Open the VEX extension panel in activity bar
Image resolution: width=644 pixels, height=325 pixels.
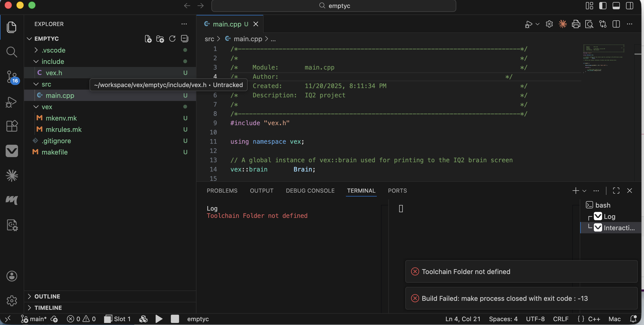12,151
